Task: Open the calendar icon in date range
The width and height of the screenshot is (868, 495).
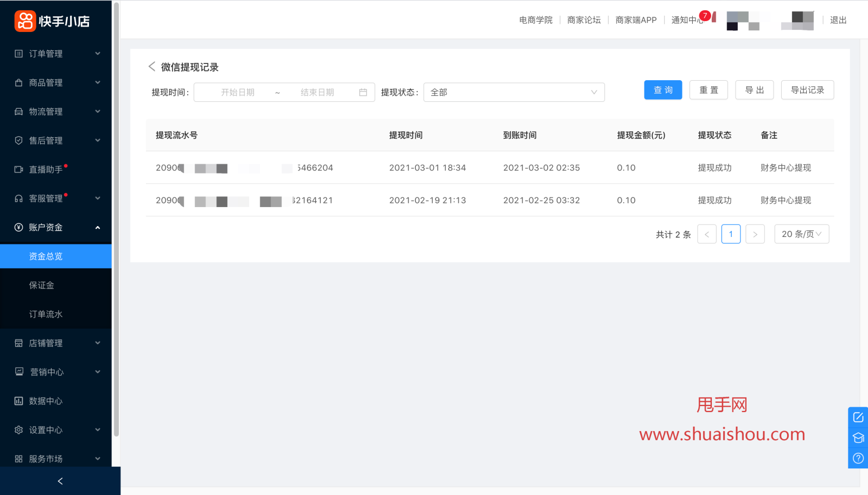Action: 363,92
